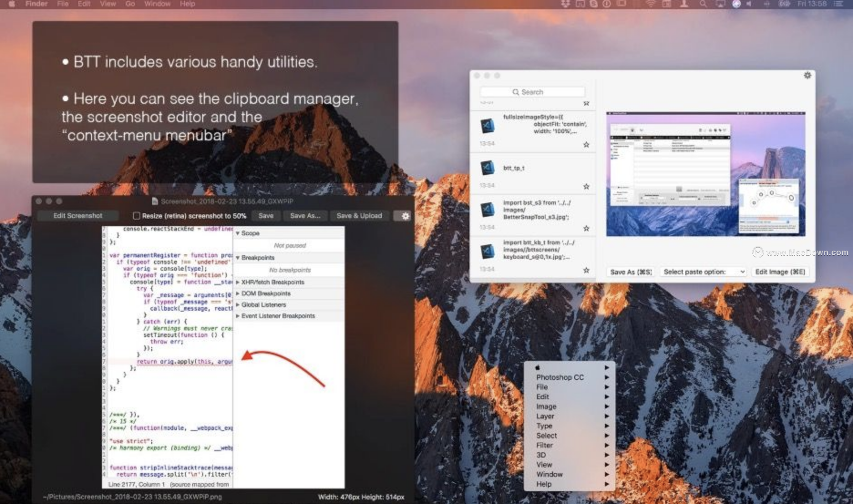Select the import bst_s3 clipboard entry text
This screenshot has width=853, height=504.
537,210
